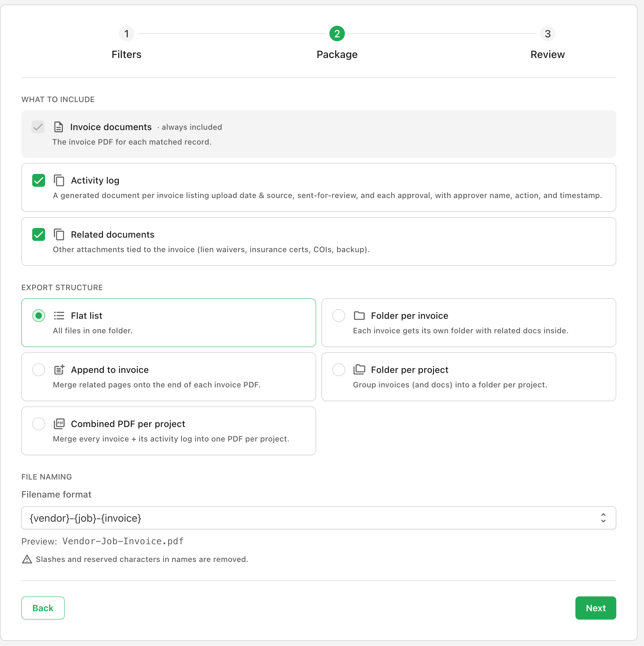
Task: Click the filename format stepper arrows
Action: click(x=603, y=518)
